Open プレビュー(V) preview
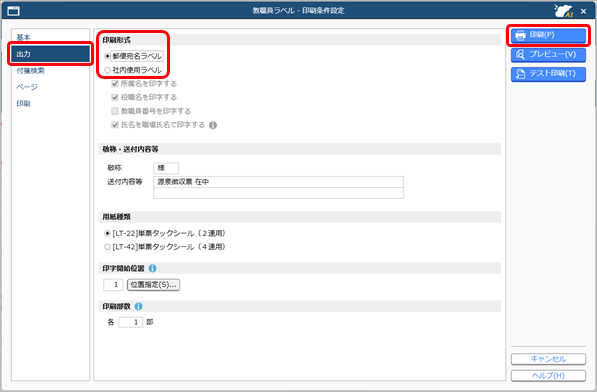The width and height of the screenshot is (597, 392). tap(548, 54)
